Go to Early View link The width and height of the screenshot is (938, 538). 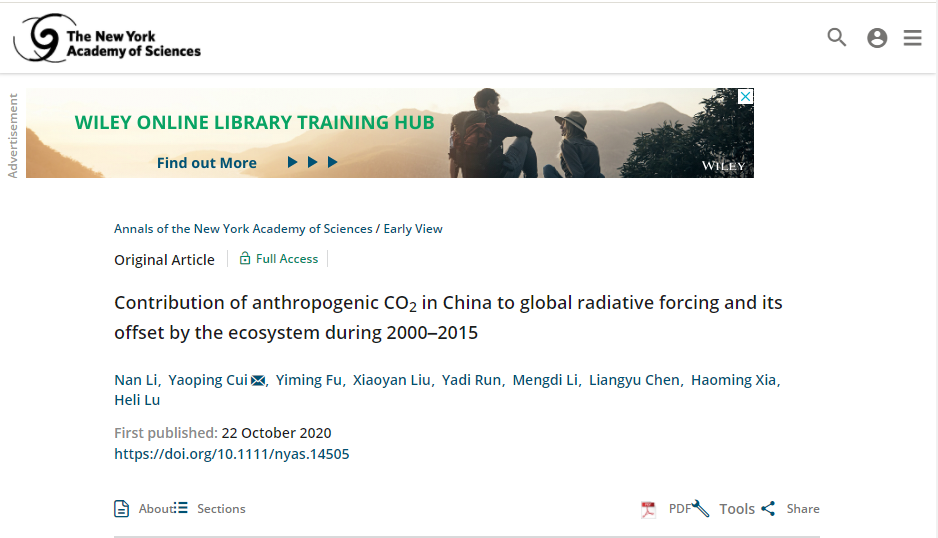click(x=413, y=229)
